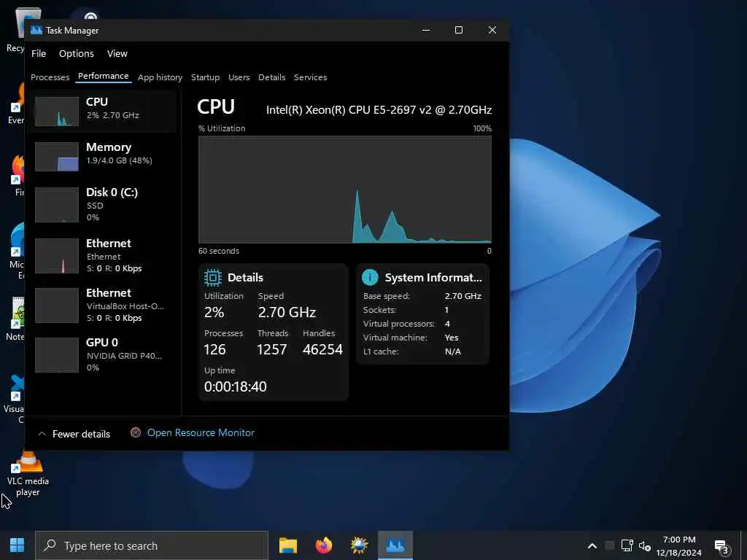Click the Handles value 46254
Viewport: 747px width, 560px height.
point(322,349)
